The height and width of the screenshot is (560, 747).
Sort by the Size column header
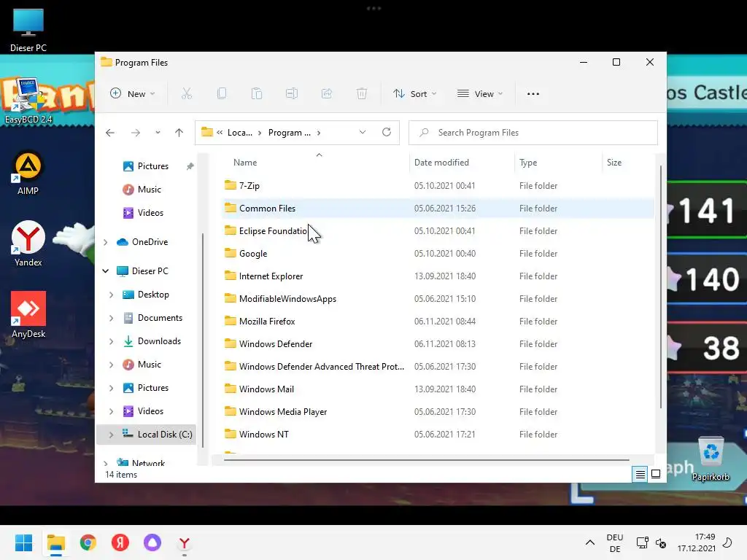pos(614,163)
